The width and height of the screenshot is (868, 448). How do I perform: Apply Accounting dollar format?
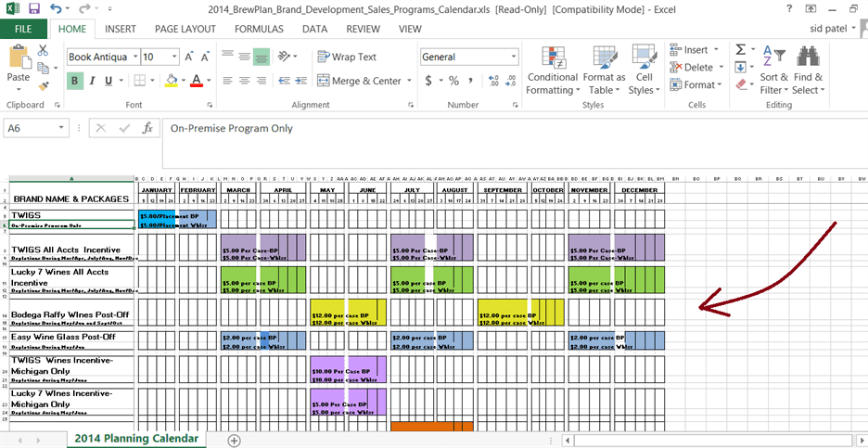(x=428, y=81)
